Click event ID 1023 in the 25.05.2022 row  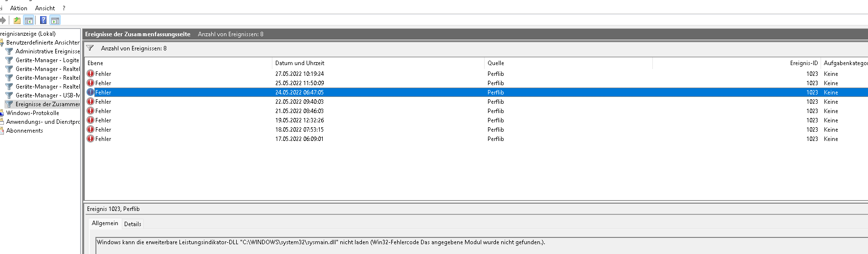pyautogui.click(x=812, y=83)
